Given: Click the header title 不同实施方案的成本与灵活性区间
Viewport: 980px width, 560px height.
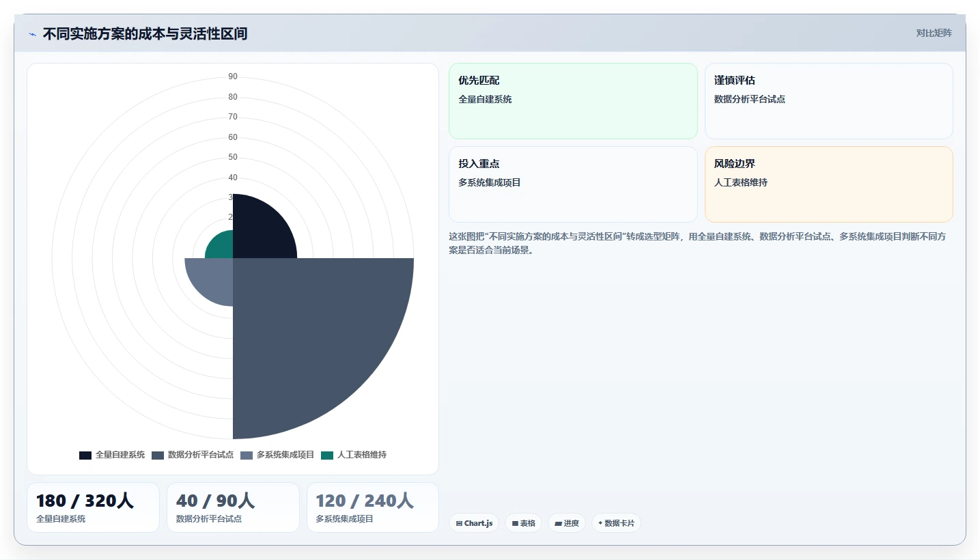Looking at the screenshot, I should (145, 33).
